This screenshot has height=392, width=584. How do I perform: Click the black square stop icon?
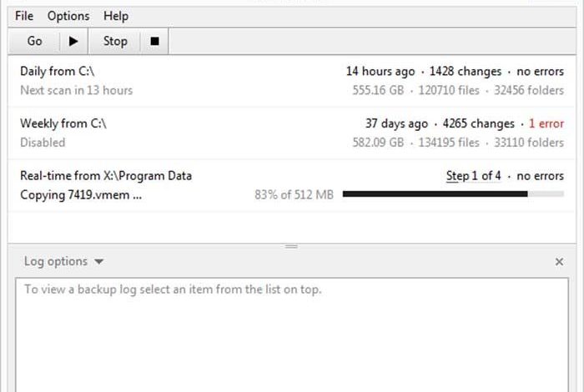154,41
